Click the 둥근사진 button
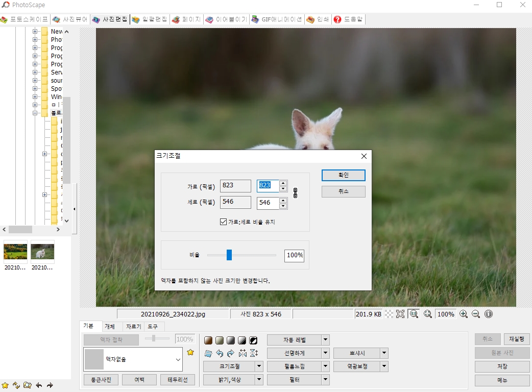 pyautogui.click(x=101, y=379)
